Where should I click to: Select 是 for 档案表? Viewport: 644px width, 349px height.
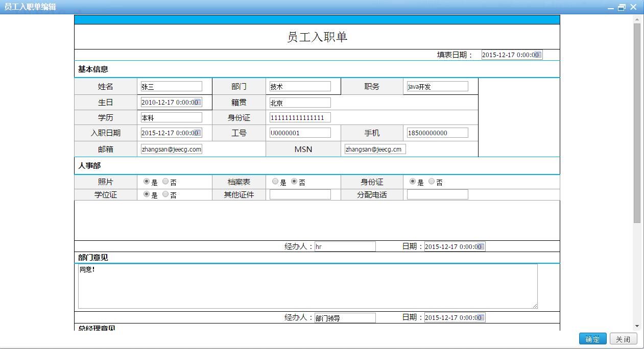(275, 181)
